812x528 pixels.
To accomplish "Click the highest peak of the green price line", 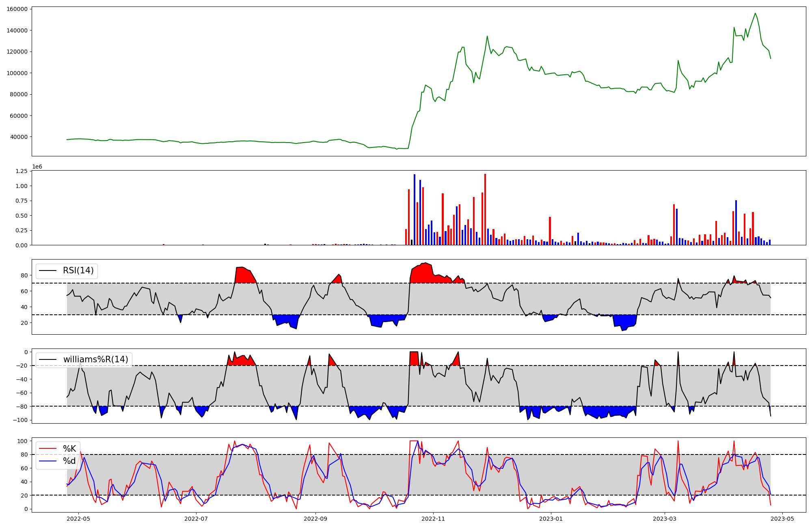I will 755,13.
